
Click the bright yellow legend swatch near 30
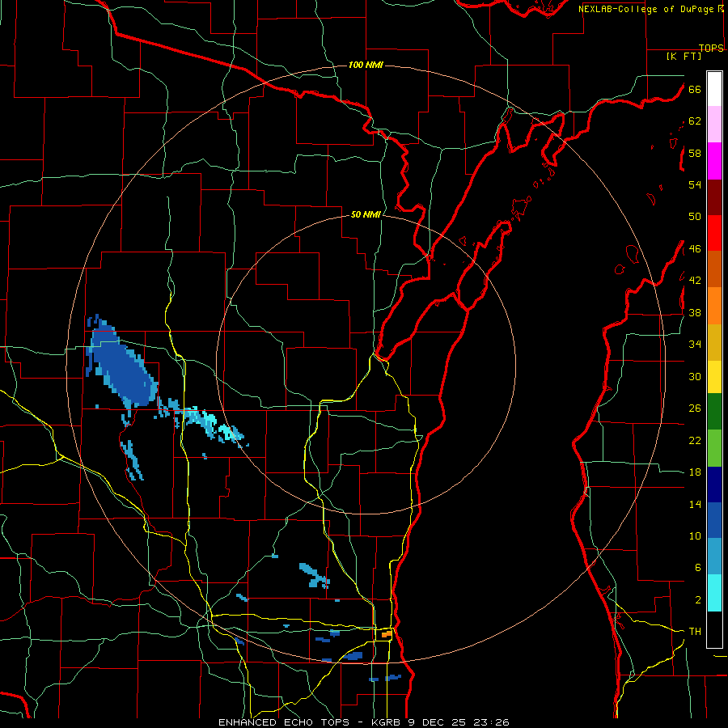click(714, 377)
